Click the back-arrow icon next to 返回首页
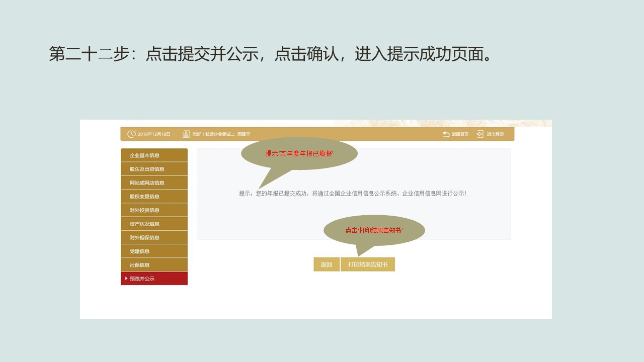This screenshot has width=644, height=362. pos(445,134)
